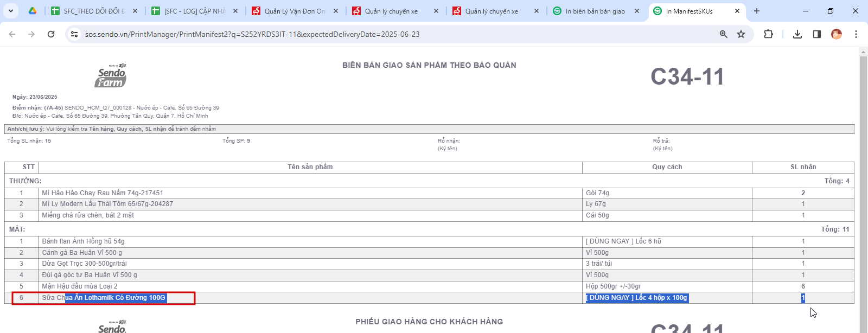
Task: Open the Extensions puzzle icon
Action: [768, 34]
